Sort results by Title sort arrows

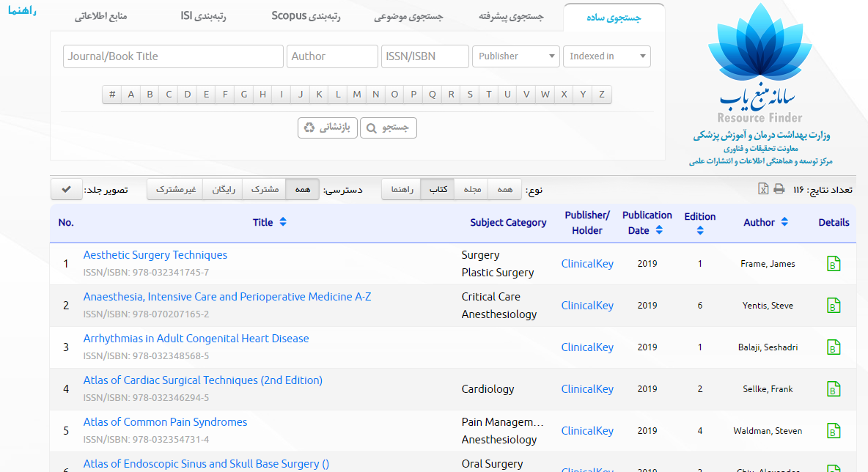[283, 223]
